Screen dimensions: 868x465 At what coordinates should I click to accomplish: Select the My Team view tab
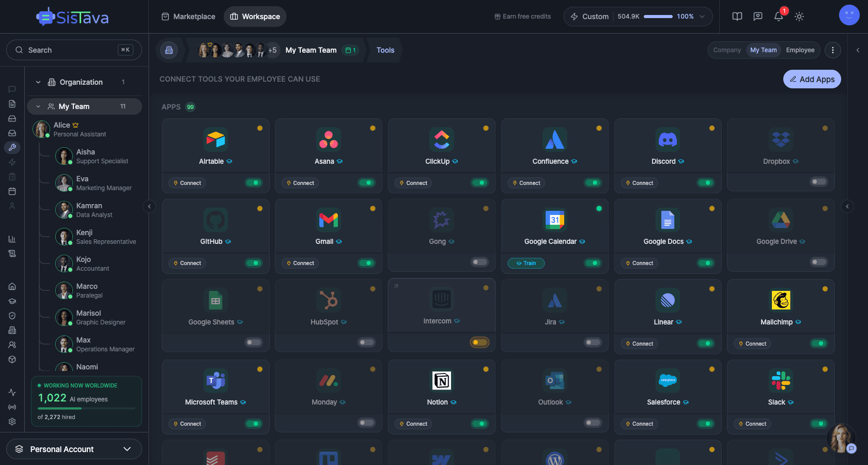pyautogui.click(x=763, y=50)
